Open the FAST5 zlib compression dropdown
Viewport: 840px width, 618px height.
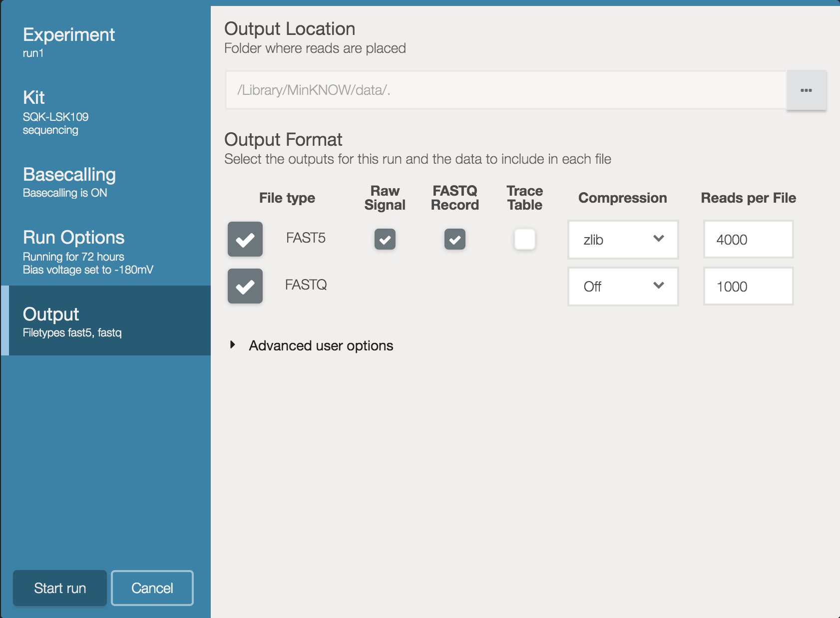point(623,240)
